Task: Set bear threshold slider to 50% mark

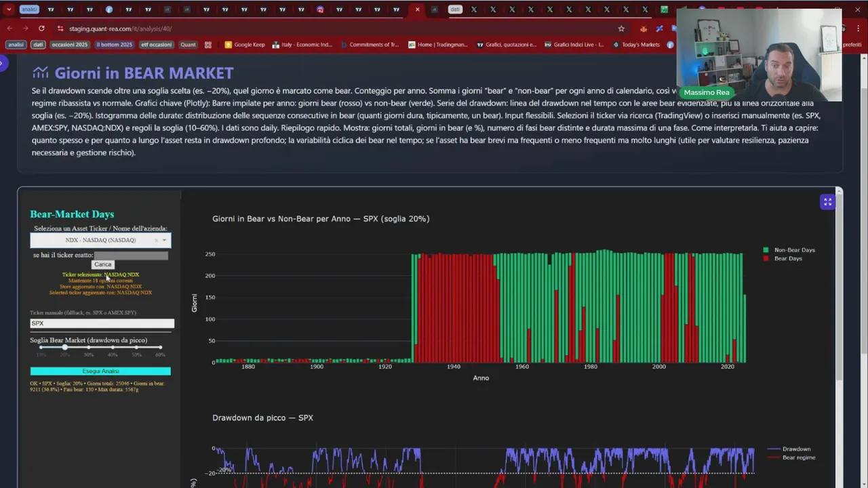Action: tap(136, 348)
